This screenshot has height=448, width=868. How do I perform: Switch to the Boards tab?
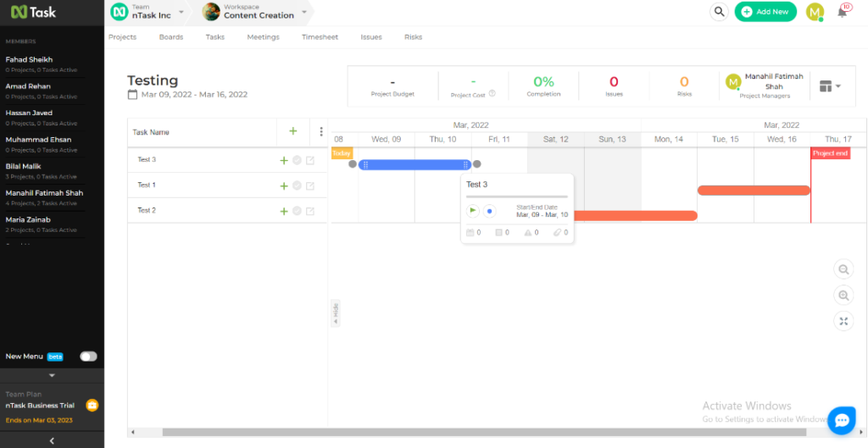pyautogui.click(x=170, y=37)
